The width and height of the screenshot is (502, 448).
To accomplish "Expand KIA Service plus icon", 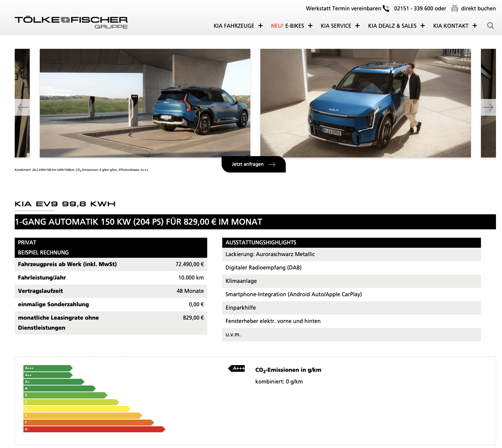I will (357, 26).
